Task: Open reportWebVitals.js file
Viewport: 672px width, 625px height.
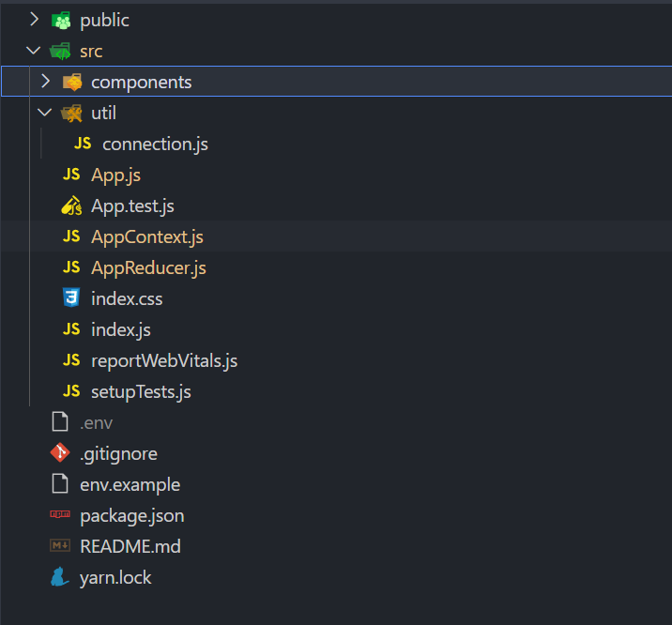Action: [x=164, y=360]
